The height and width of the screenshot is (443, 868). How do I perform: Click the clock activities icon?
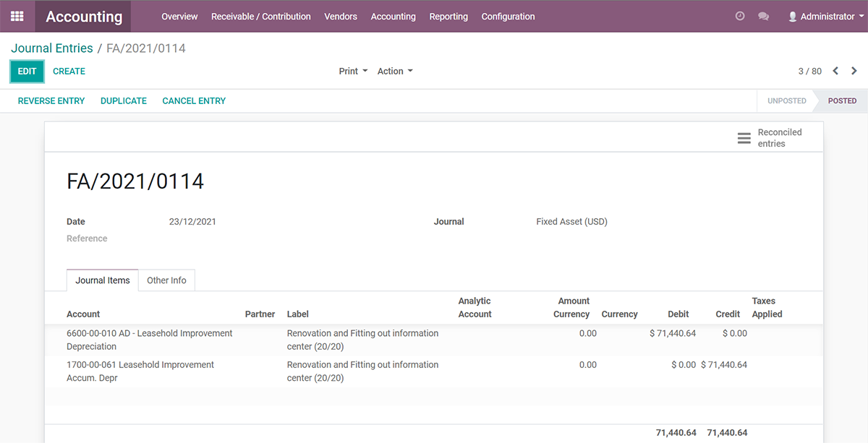pos(740,16)
